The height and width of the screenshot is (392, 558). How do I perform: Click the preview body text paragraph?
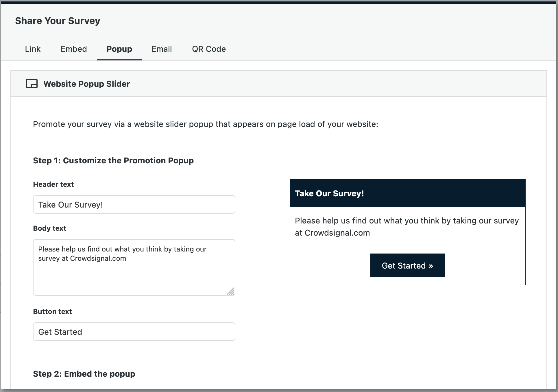click(407, 227)
